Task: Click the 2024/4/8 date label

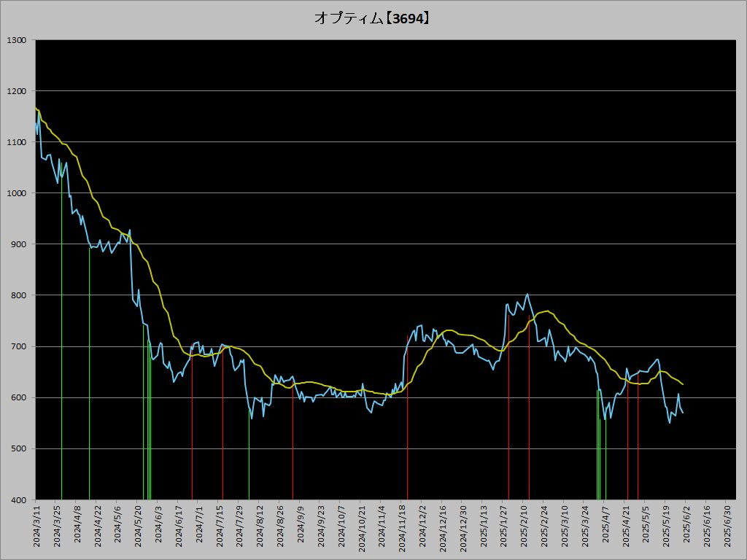Action: (x=77, y=523)
